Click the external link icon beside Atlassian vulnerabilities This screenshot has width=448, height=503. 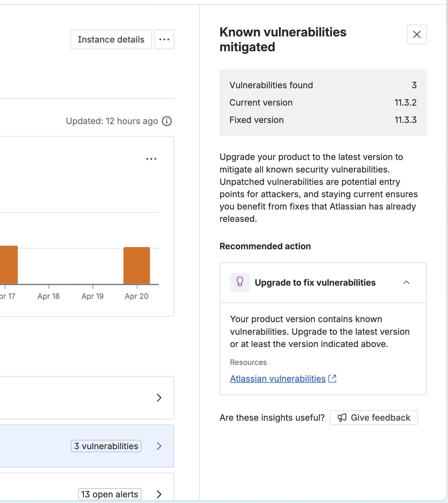tap(333, 378)
